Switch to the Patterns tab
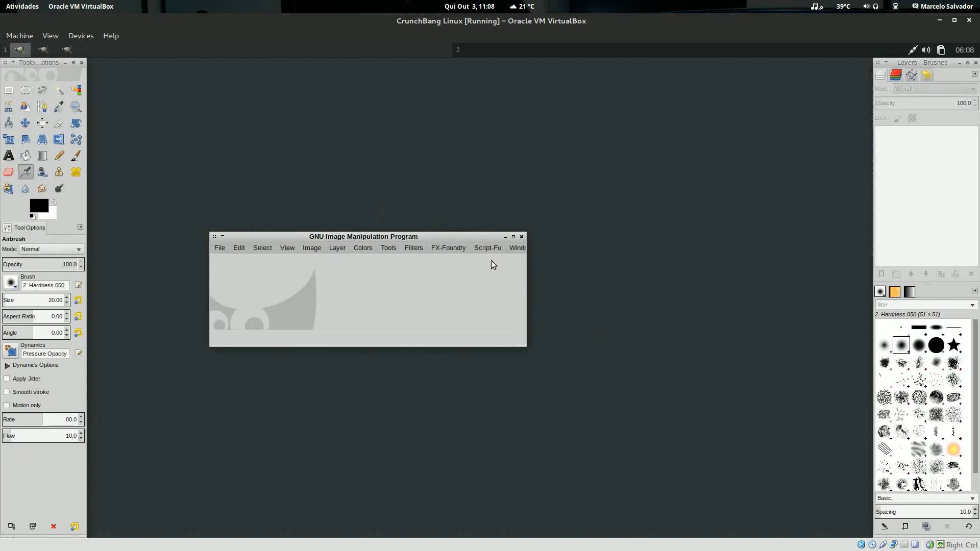Image resolution: width=980 pixels, height=551 pixels. [x=895, y=292]
